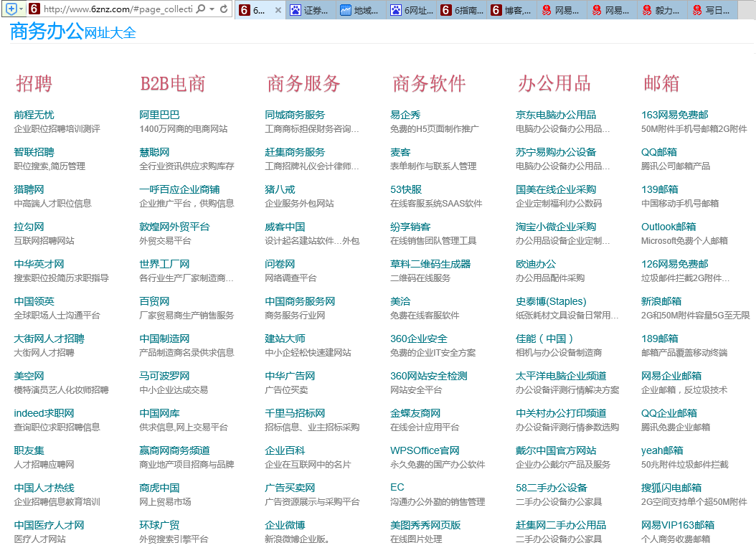Open the 欧迪办公 link
The image size is (756, 558).
pyautogui.click(x=535, y=264)
